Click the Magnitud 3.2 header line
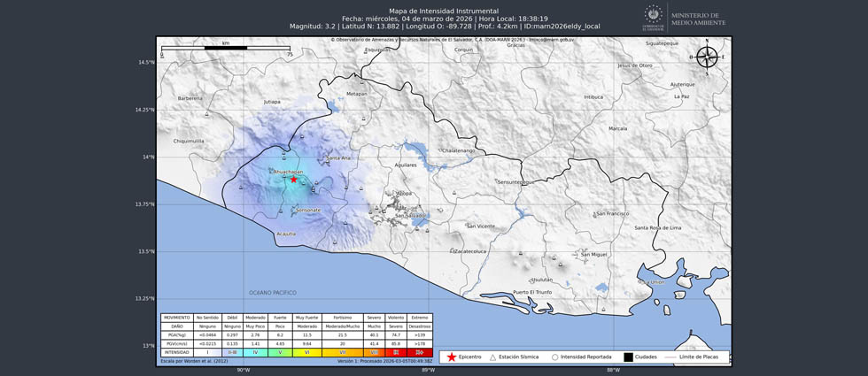Image resolution: width=868 pixels, height=376 pixels. [x=445, y=26]
